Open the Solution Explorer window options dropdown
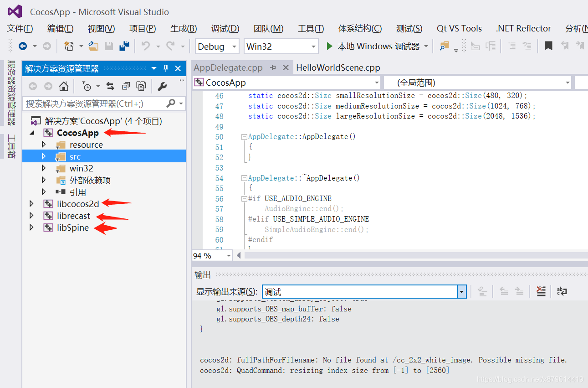This screenshot has width=588, height=388. point(154,68)
